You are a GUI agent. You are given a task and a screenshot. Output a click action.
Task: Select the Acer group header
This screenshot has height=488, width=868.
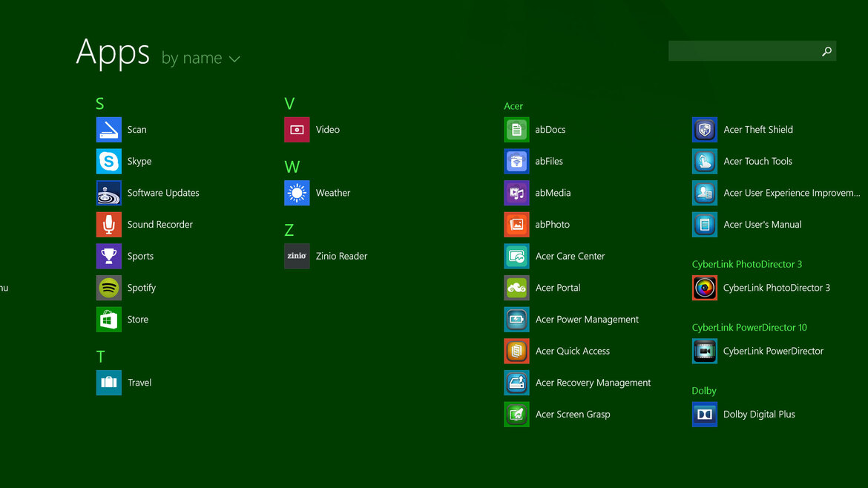tap(513, 105)
